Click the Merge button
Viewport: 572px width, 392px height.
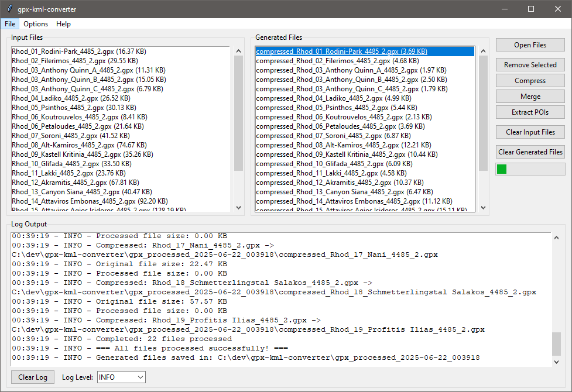[530, 97]
